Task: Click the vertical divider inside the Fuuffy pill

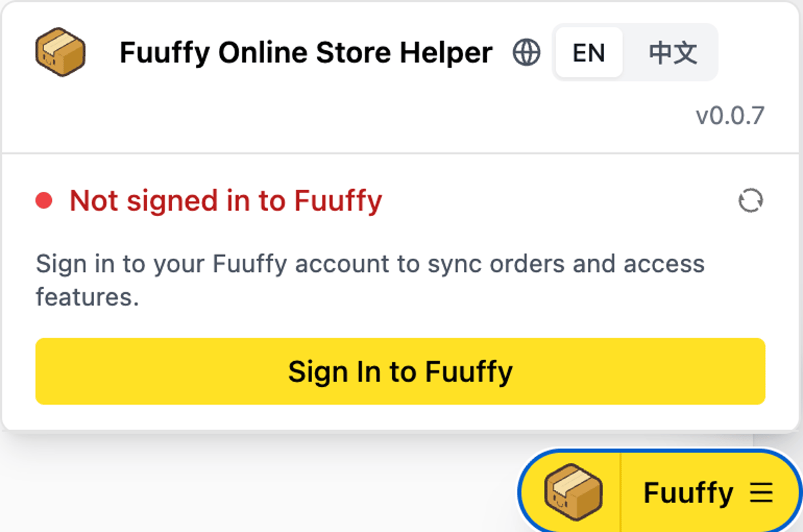Action: (x=620, y=491)
